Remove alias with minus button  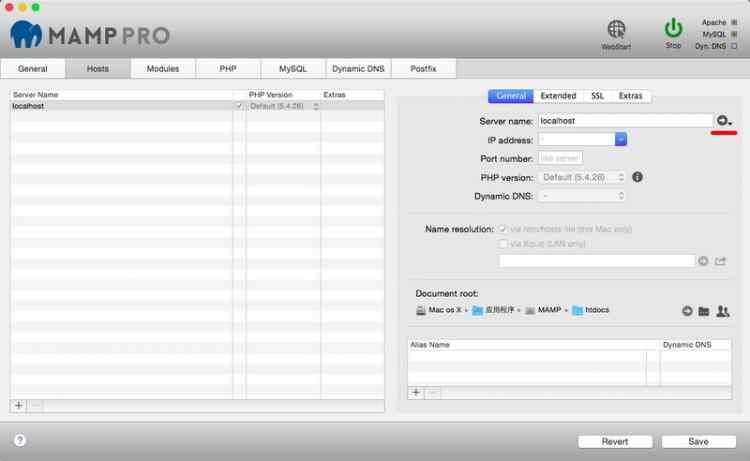tap(433, 393)
